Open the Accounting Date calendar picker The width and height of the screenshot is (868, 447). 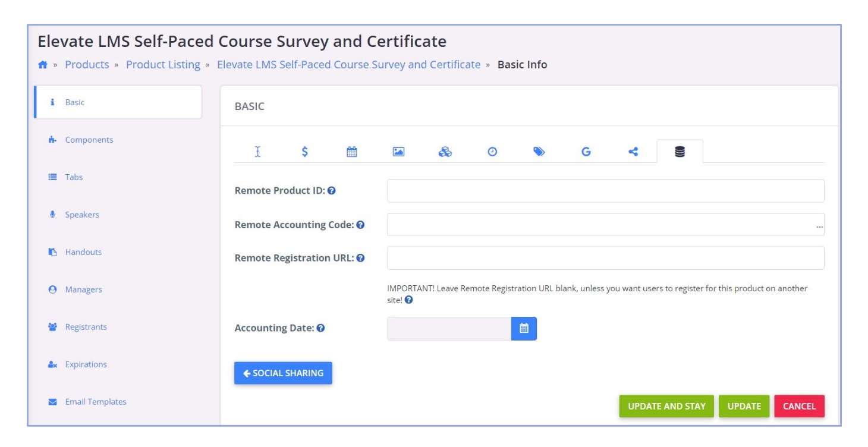524,328
